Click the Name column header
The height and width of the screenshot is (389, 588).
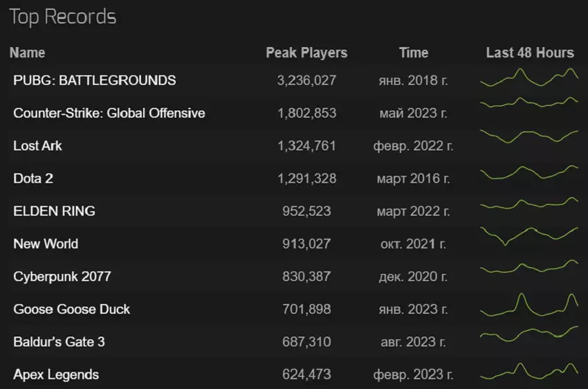point(28,53)
